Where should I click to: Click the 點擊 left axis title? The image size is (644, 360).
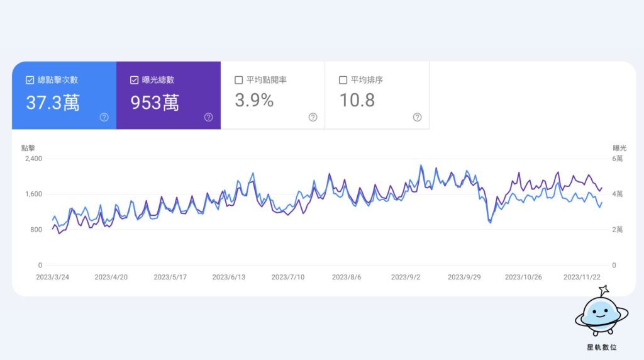pos(28,148)
